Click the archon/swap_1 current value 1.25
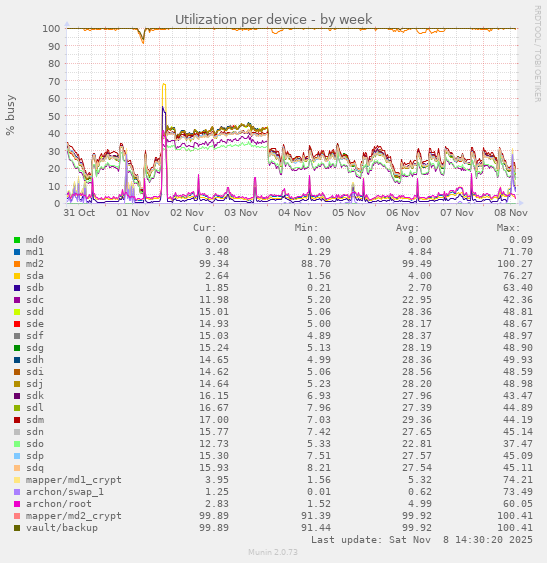Image resolution: width=547 pixels, height=563 pixels. (217, 492)
